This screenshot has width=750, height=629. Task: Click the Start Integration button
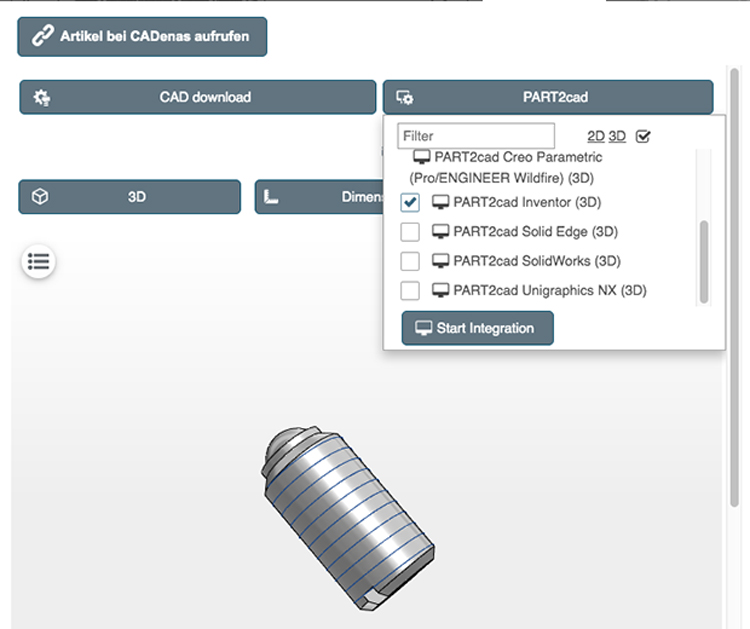pos(477,328)
